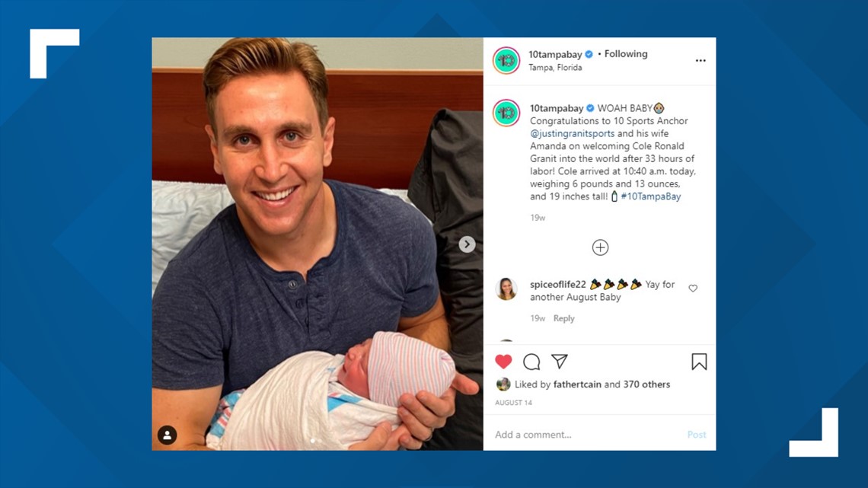Load more comments with plus circle
Viewport: 868px width, 488px height.
coord(600,247)
